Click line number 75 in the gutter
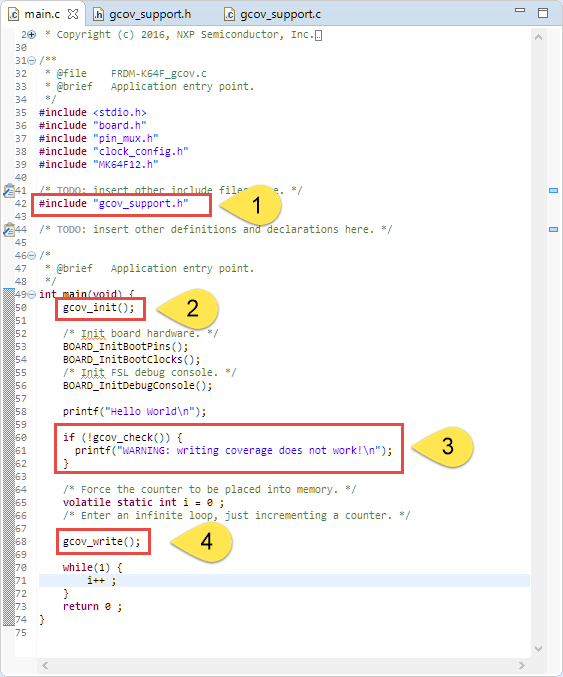 tap(21, 633)
